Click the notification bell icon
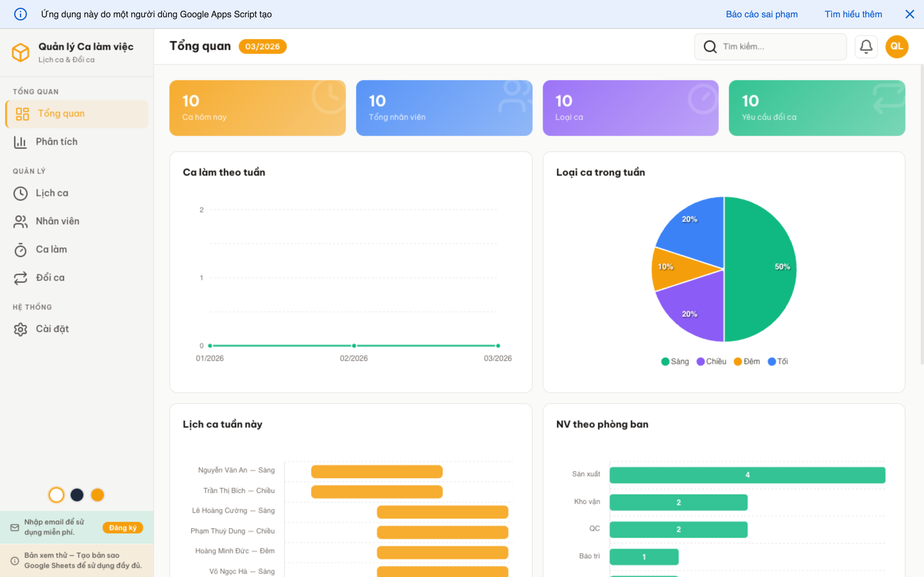 click(x=866, y=46)
